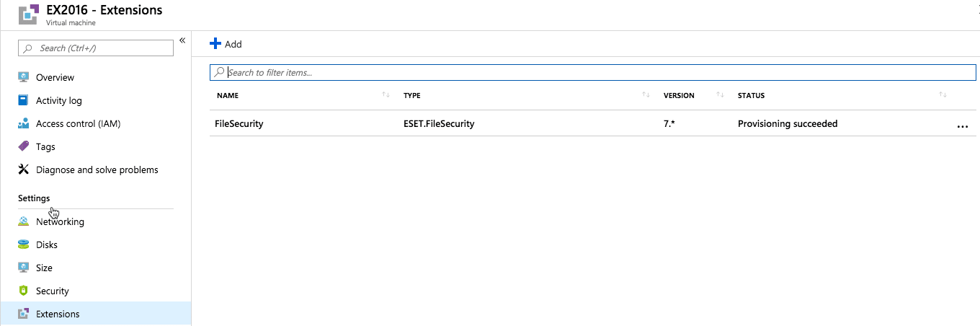Click the Size monitor icon
980x326 pixels.
coord(23,268)
